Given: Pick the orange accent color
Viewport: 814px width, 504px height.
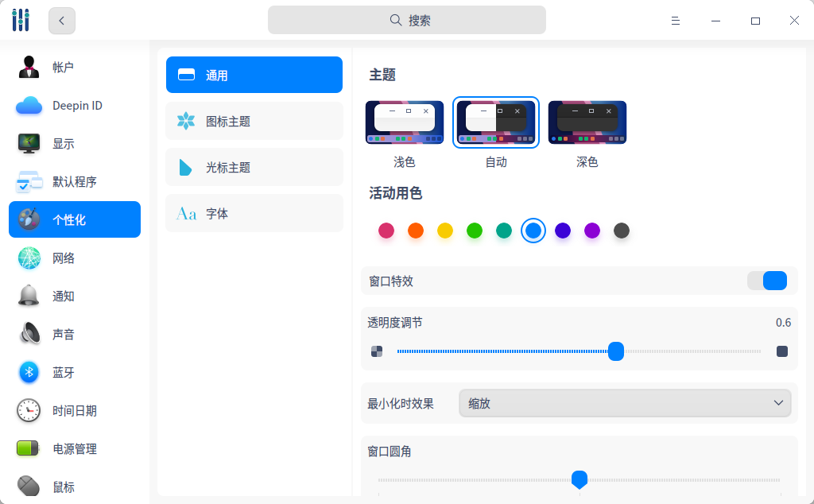Looking at the screenshot, I should pos(415,231).
